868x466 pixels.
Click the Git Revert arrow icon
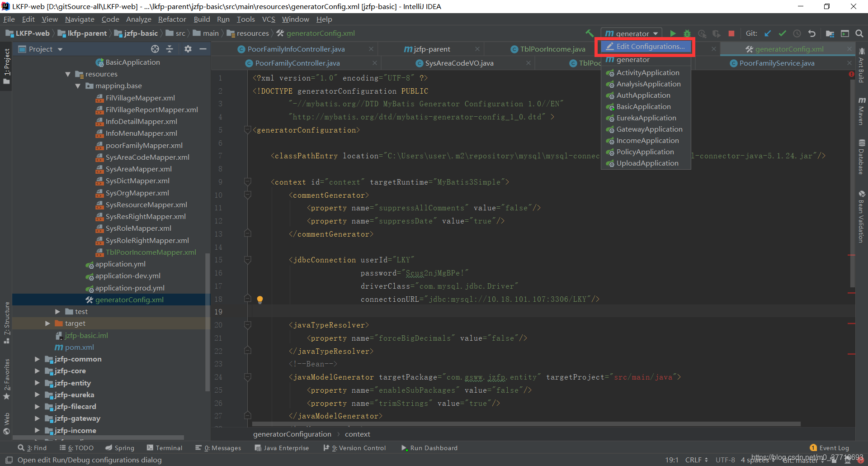click(x=812, y=33)
